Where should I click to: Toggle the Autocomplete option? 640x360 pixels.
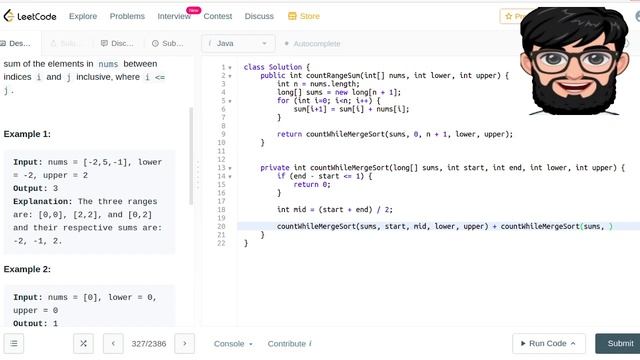tap(312, 43)
